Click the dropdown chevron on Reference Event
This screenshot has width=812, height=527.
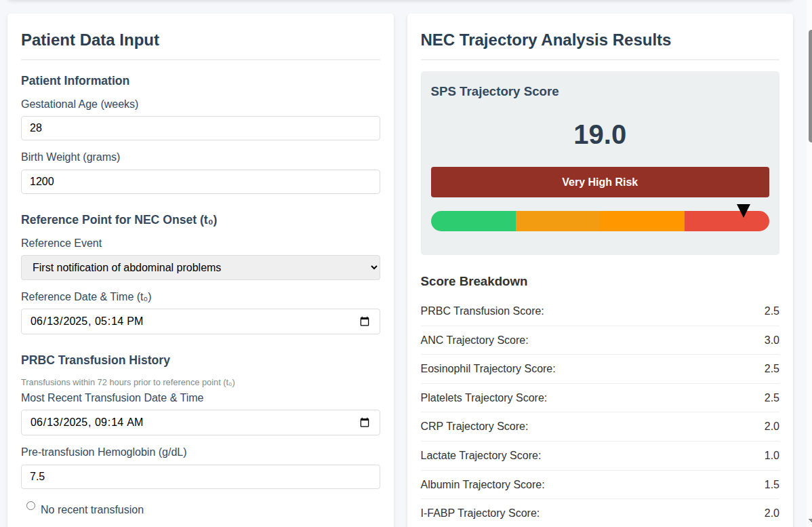370,267
